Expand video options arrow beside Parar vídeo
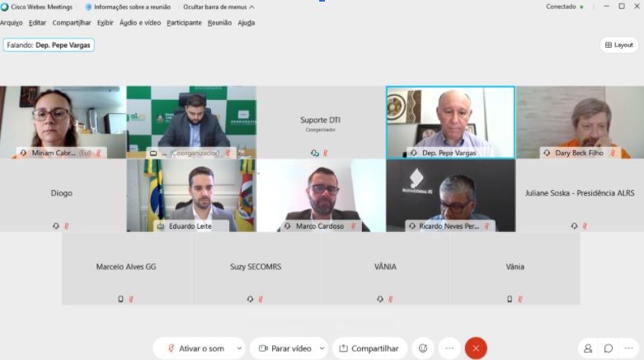The image size is (644, 360). click(322, 348)
